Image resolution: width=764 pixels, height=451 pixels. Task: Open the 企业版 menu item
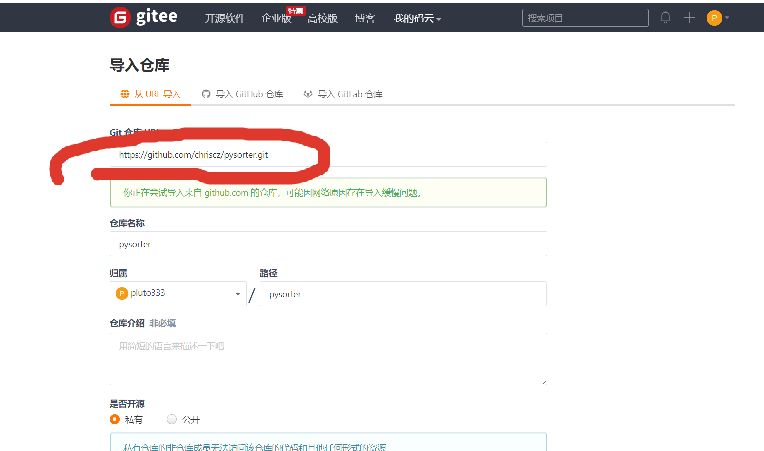[x=276, y=18]
